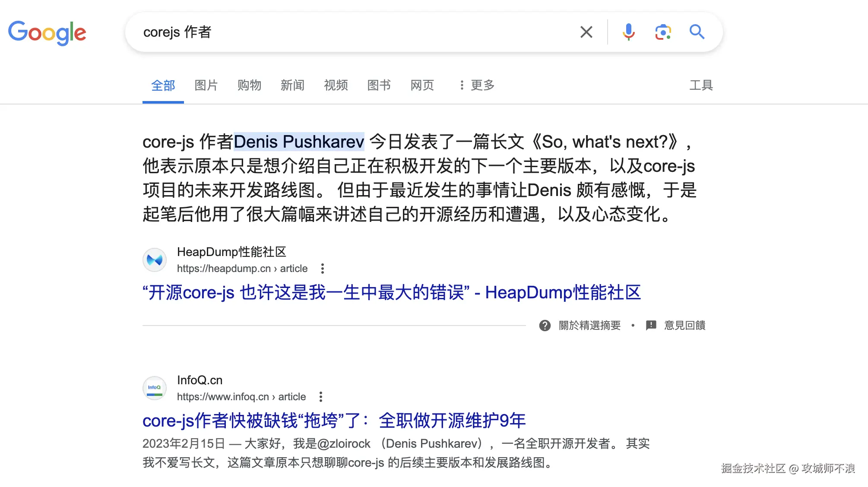The height and width of the screenshot is (487, 868).
Task: Open the HeapDump 开源core-js article link
Action: [x=391, y=293]
